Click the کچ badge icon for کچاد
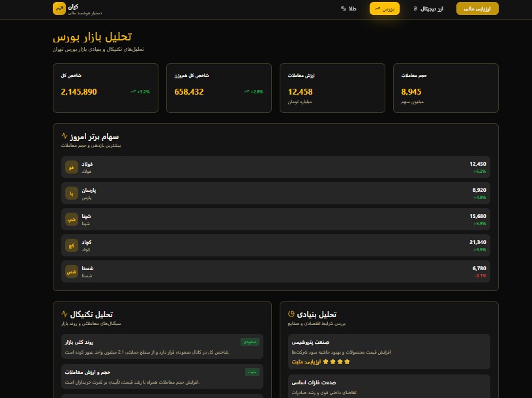This screenshot has width=532, height=398. [71, 245]
